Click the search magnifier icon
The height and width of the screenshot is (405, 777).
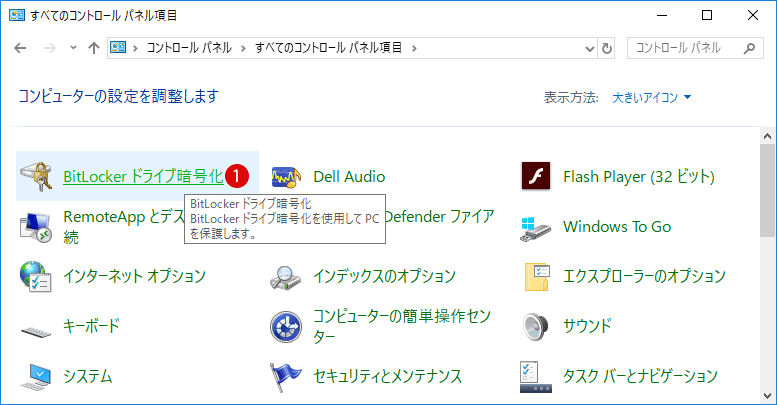[x=749, y=48]
